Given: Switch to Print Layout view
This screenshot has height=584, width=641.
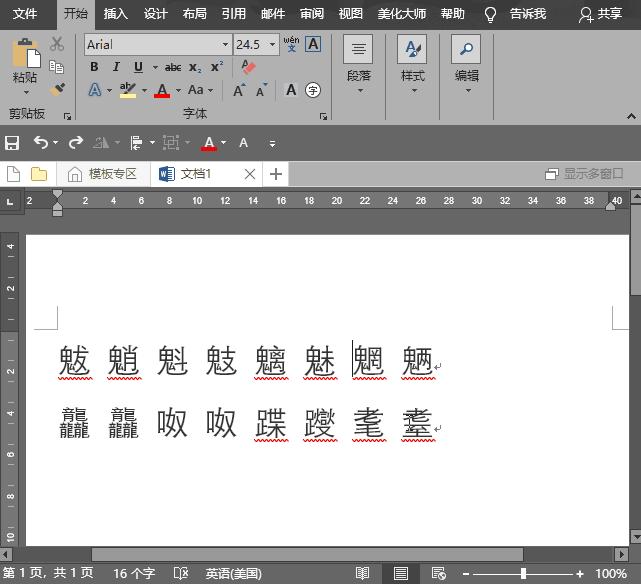Looking at the screenshot, I should (x=401, y=573).
